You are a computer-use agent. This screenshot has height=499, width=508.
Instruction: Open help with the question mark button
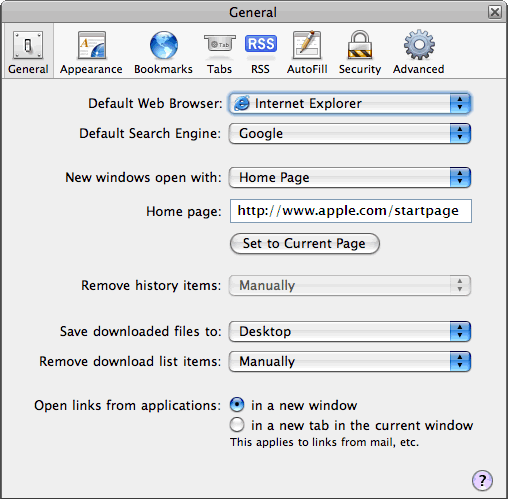[482, 480]
